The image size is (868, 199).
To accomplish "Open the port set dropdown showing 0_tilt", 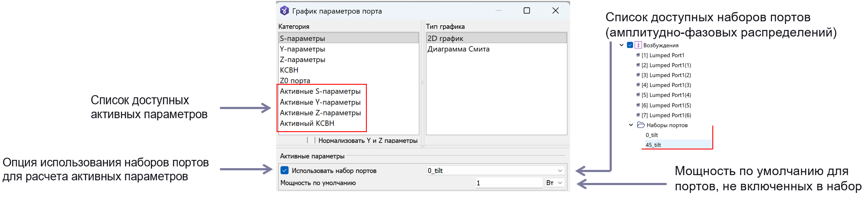I will 496,171.
